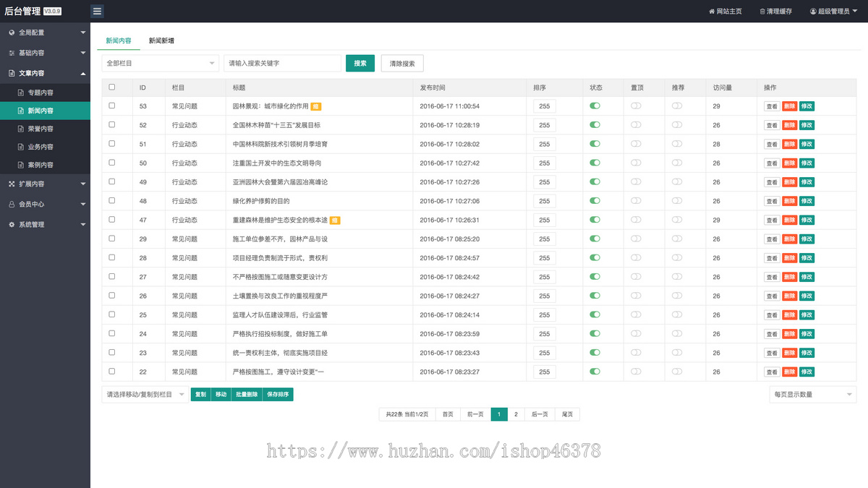Open the 请选择移动/复制到栏目 dropdown
The width and height of the screenshot is (868, 488).
(x=145, y=395)
